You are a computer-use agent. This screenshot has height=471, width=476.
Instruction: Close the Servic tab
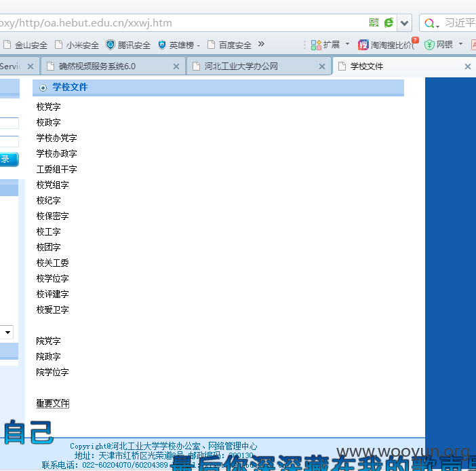pos(31,67)
